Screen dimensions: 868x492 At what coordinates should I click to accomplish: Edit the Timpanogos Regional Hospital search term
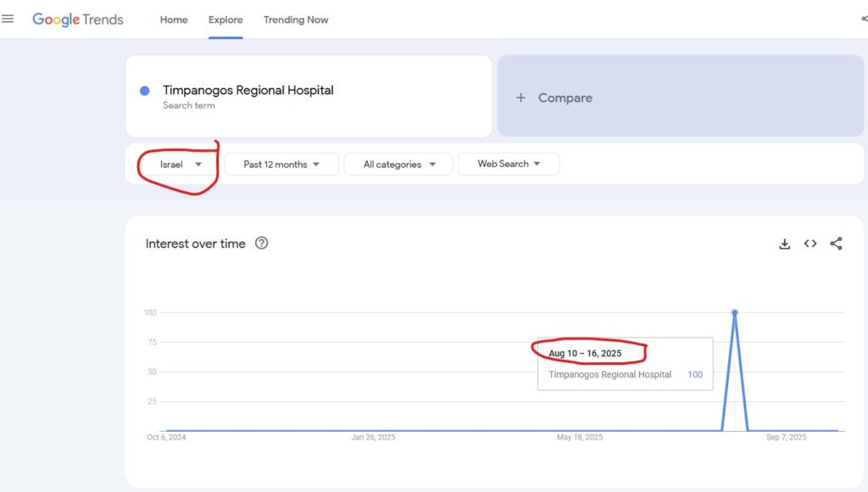click(x=248, y=91)
